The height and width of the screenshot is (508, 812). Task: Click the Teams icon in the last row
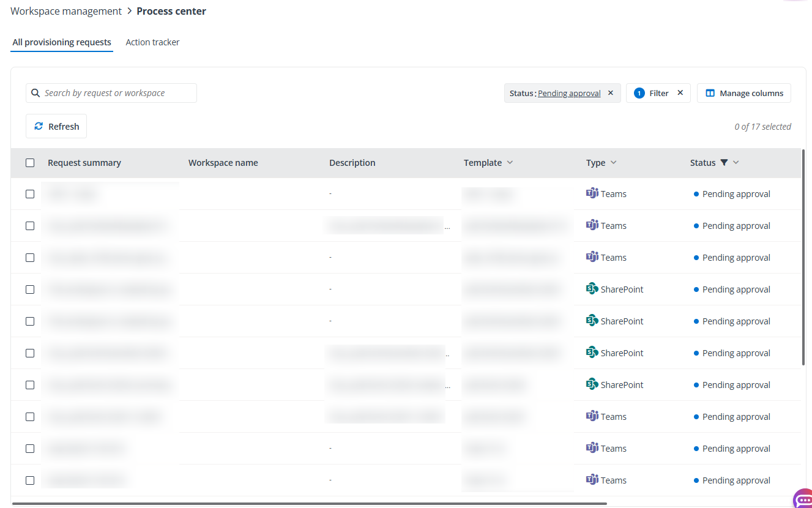(592, 480)
